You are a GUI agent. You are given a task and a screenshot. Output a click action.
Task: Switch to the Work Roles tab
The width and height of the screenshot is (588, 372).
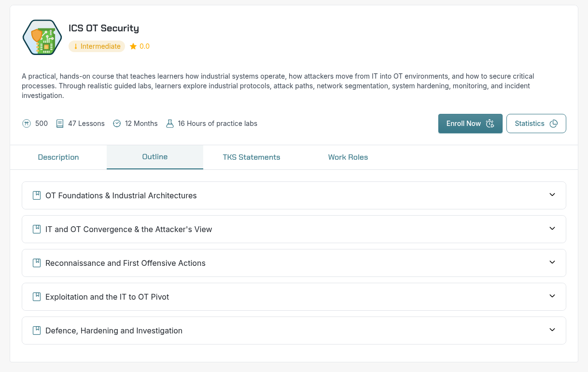pos(348,157)
